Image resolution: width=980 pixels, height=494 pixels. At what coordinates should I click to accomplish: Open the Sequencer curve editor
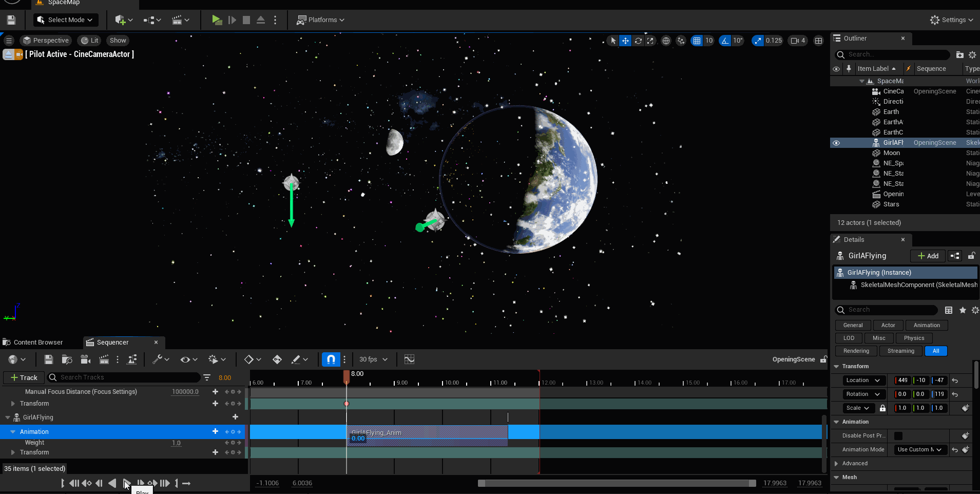409,359
